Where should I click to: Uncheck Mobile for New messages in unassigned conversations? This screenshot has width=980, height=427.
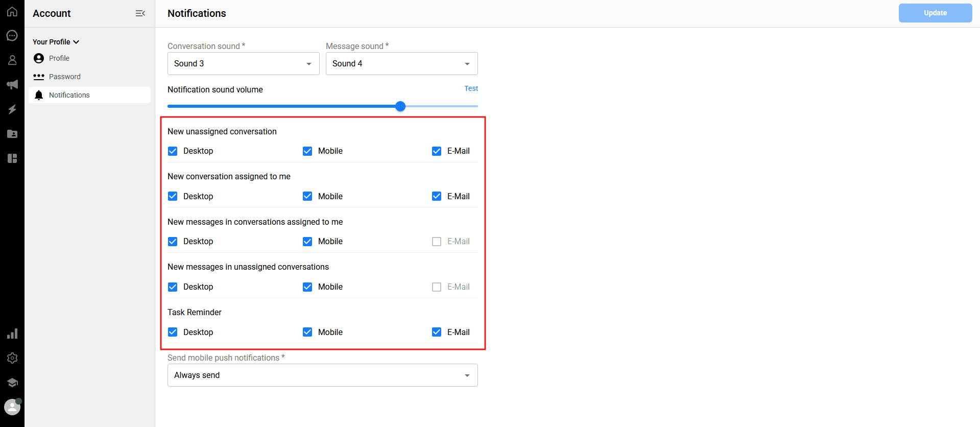307,287
